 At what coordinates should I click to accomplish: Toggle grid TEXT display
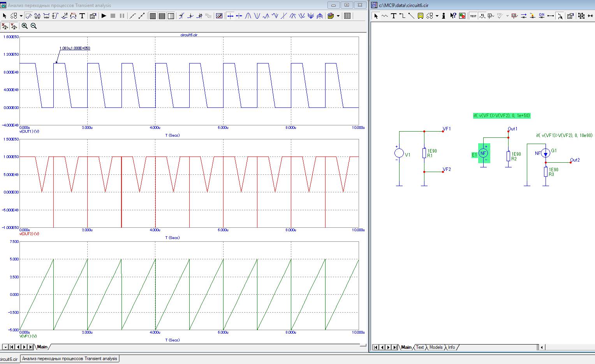coord(473,16)
